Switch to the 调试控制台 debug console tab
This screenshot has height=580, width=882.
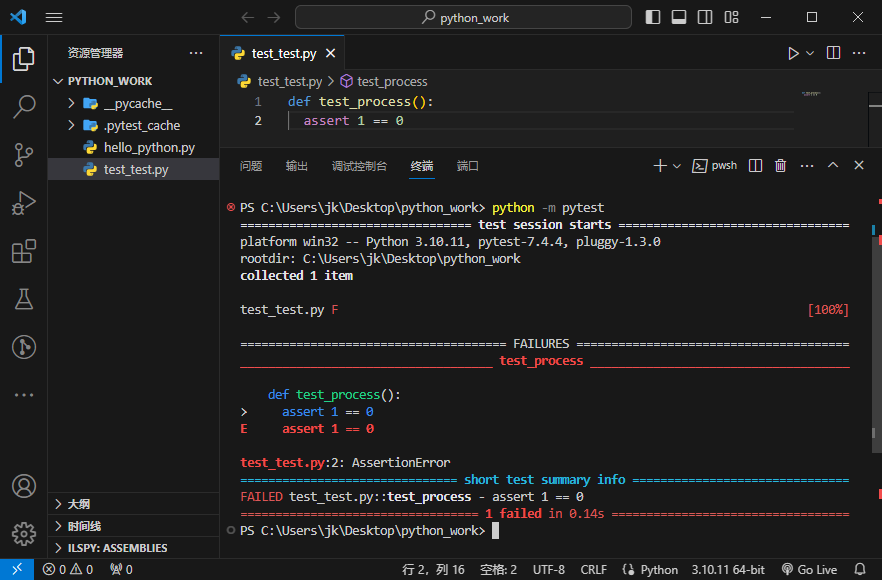coord(359,166)
